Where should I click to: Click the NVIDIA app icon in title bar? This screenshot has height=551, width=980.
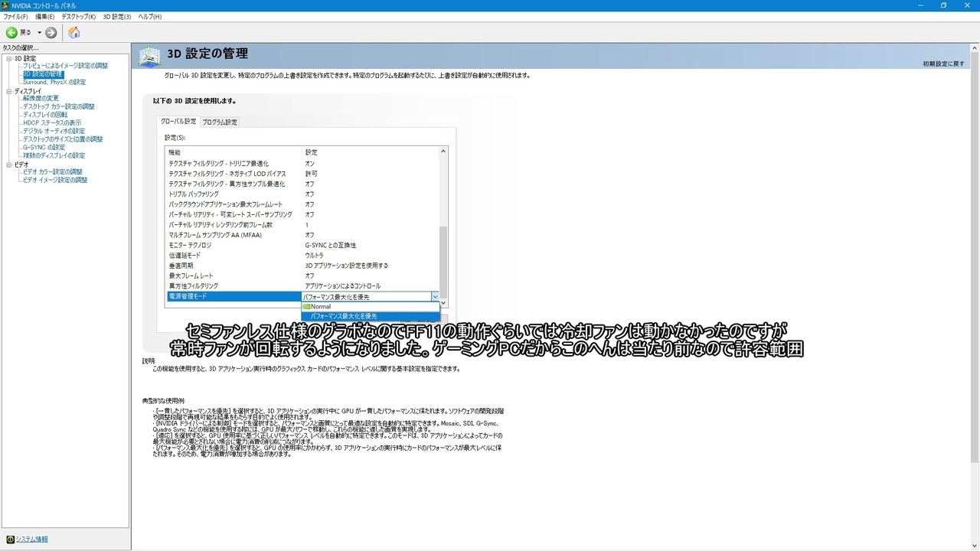click(x=5, y=5)
